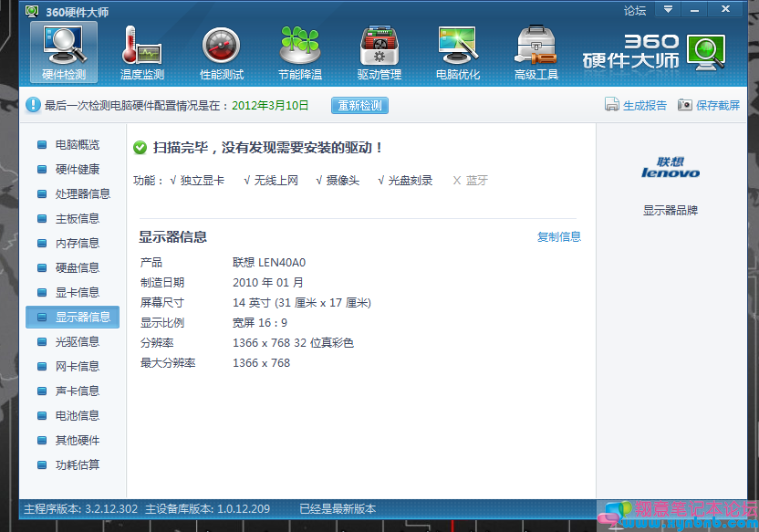Open the 节能降温 energy saving section
Image resolution: width=759 pixels, height=532 pixels.
click(300, 52)
